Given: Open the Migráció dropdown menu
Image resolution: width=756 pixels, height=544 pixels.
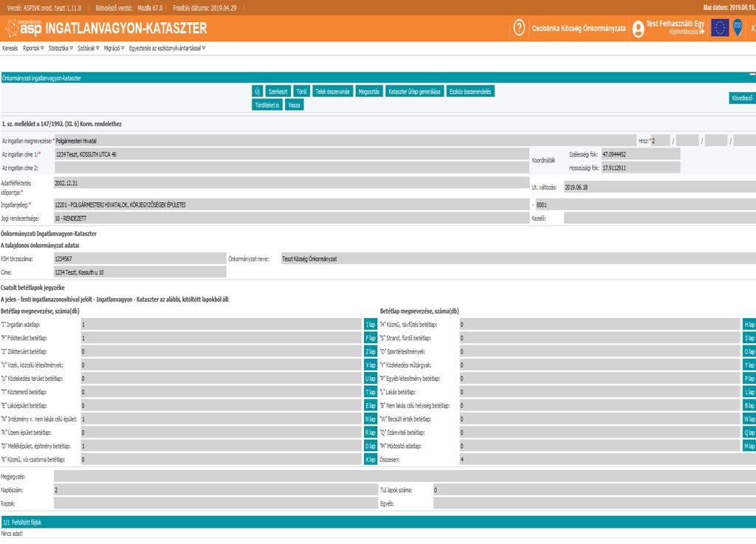Looking at the screenshot, I should pyautogui.click(x=114, y=48).
